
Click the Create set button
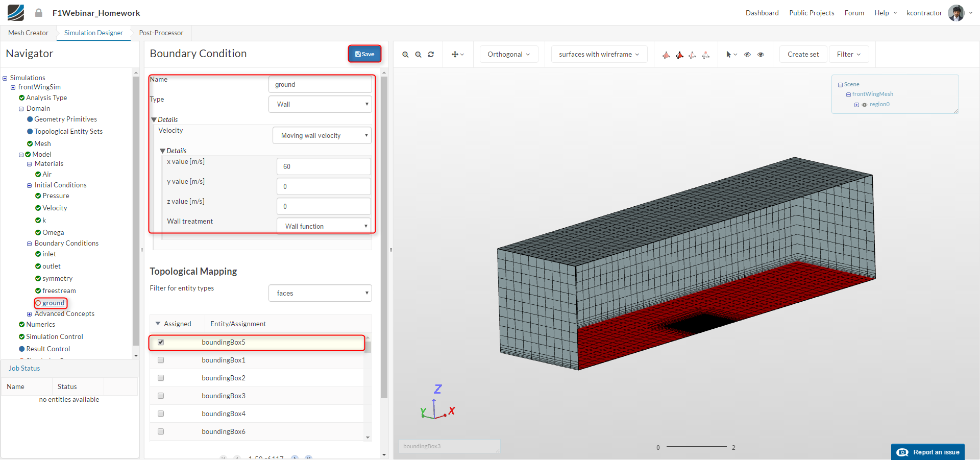point(803,55)
